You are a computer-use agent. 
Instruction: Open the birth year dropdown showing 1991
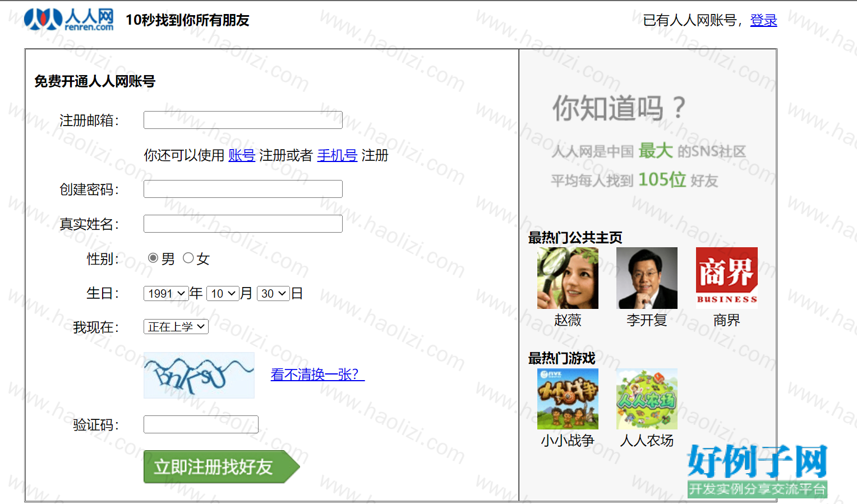coord(166,293)
